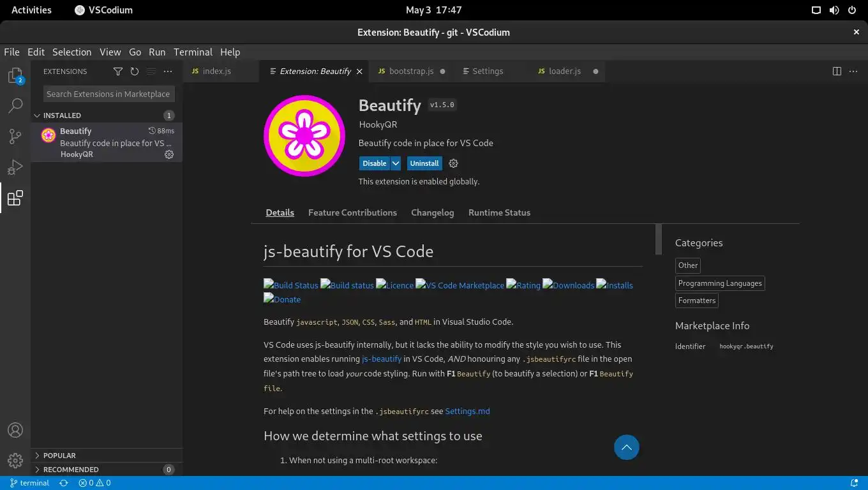Image resolution: width=868 pixels, height=490 pixels.
Task: Select the Runtime Status tab
Action: pos(499,212)
